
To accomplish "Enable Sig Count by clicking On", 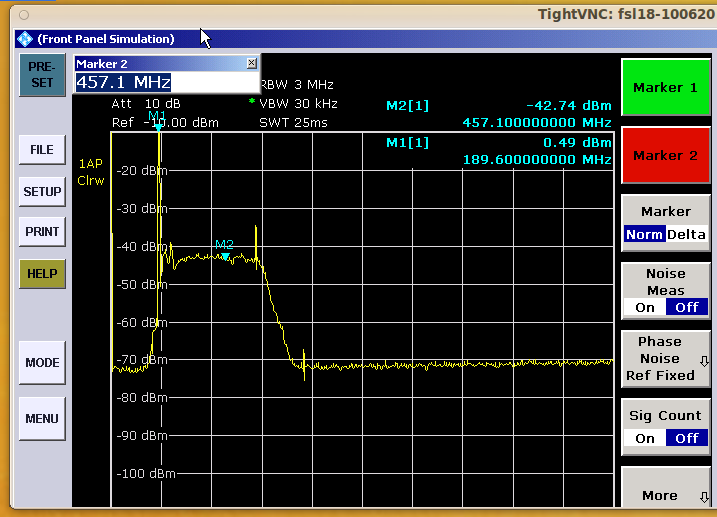I will 645,438.
